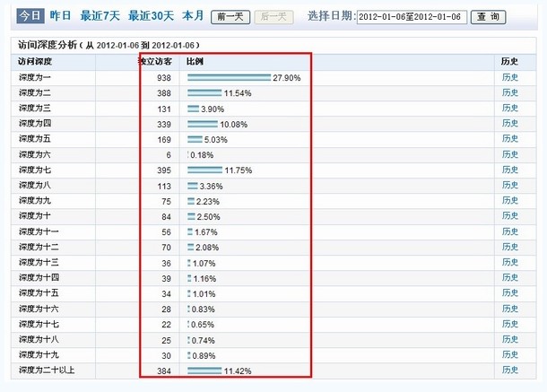The height and width of the screenshot is (392, 547).
Task: Select the 今日 tab
Action: (30, 16)
